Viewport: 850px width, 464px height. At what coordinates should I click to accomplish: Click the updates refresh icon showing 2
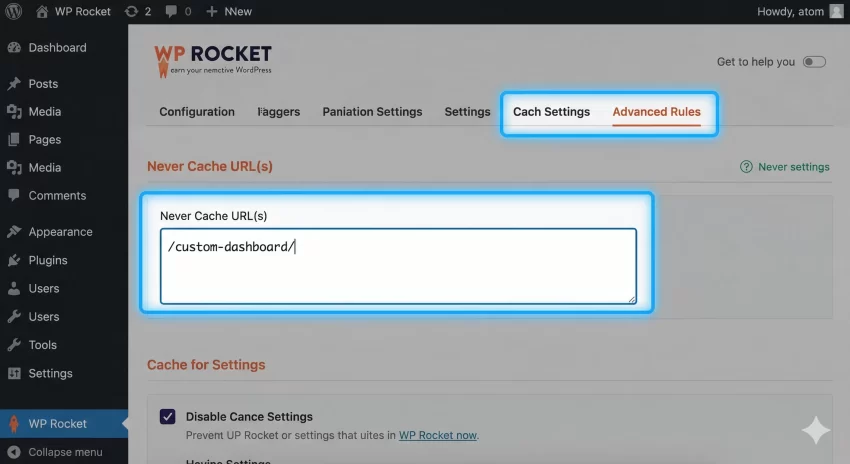[131, 11]
